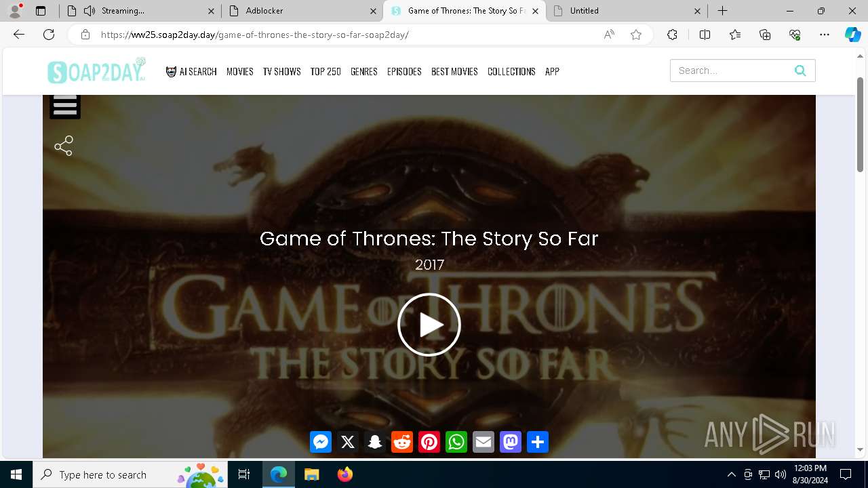Open volume control in tray

pyautogui.click(x=781, y=474)
